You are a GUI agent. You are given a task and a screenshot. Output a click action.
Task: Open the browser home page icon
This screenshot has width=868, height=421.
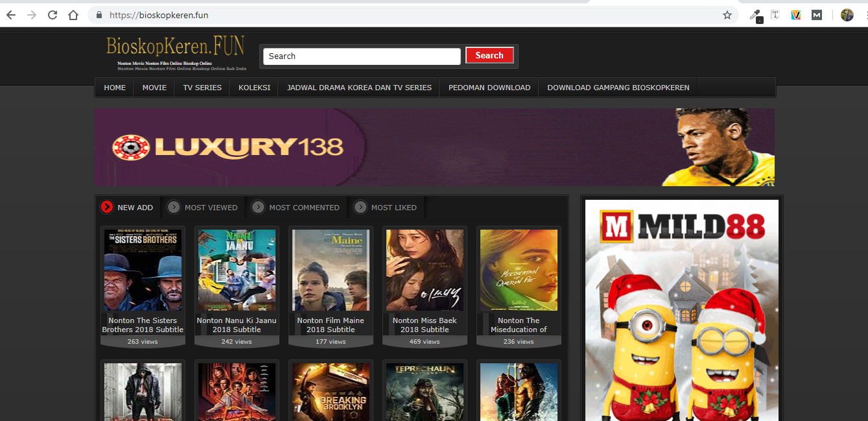(x=73, y=15)
